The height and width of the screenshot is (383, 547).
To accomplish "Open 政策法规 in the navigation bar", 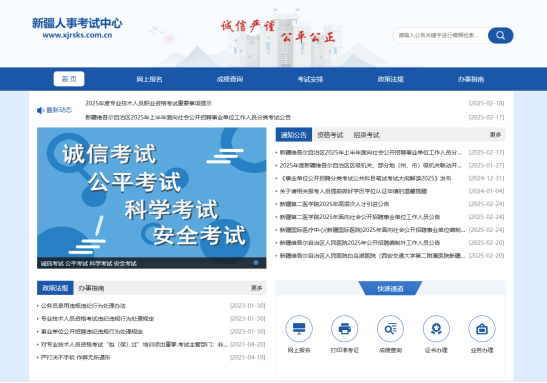I will [391, 79].
